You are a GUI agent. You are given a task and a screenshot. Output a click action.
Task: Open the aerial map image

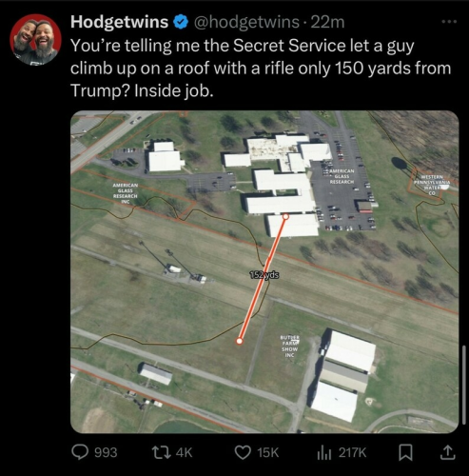point(264,271)
